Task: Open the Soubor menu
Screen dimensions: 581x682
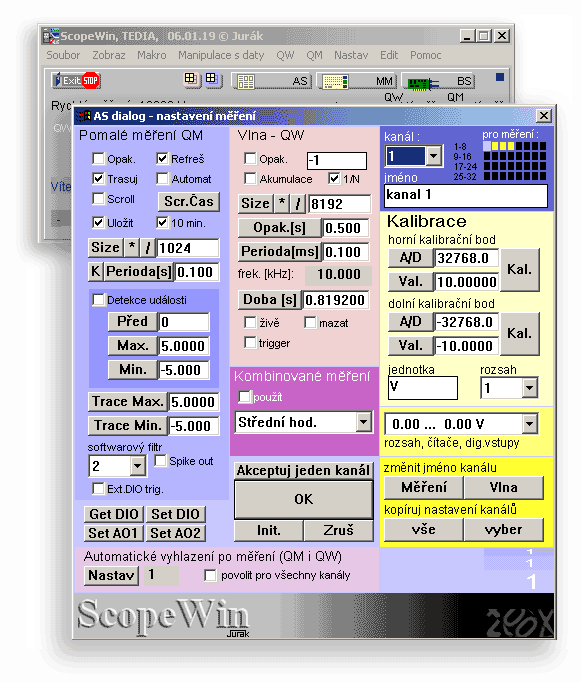Action: pyautogui.click(x=63, y=55)
